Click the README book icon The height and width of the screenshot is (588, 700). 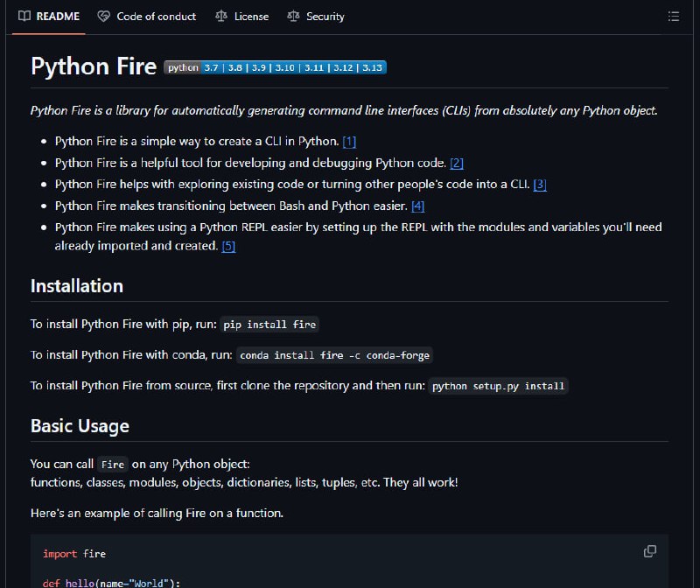[x=24, y=17]
